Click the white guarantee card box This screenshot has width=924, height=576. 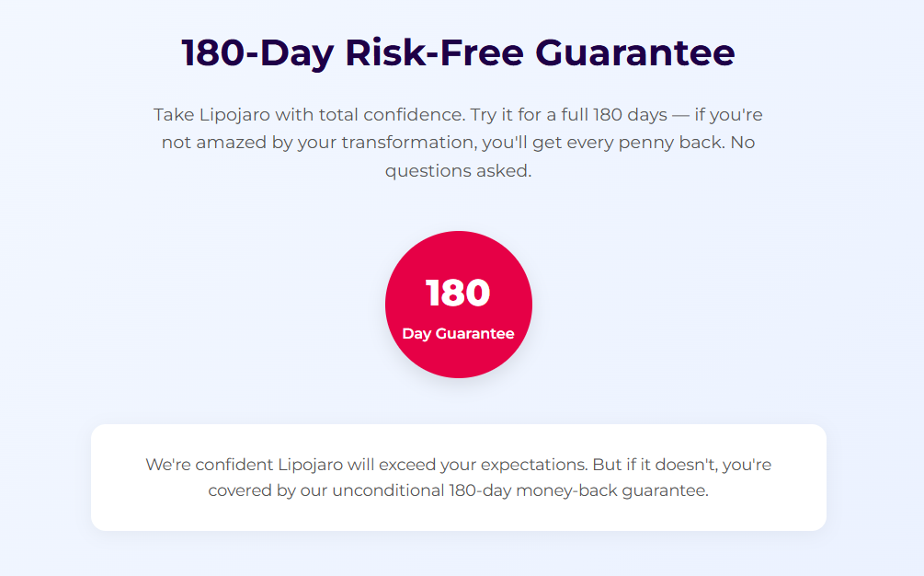click(459, 478)
